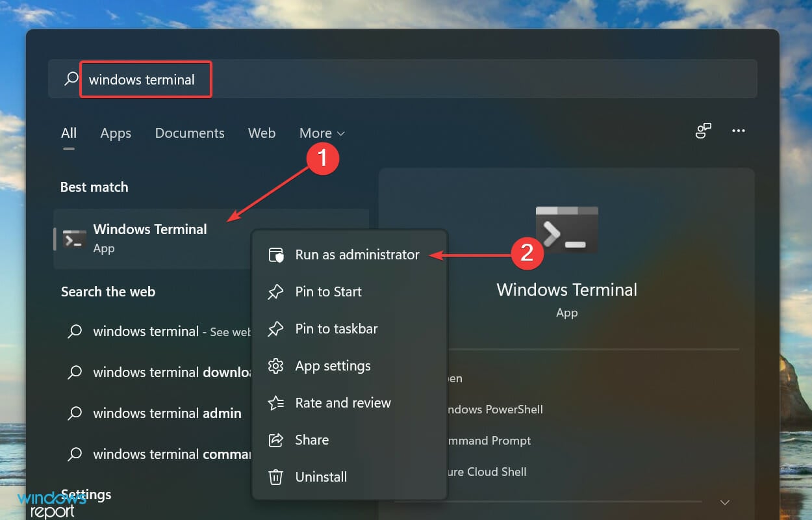The height and width of the screenshot is (520, 812).
Task: Click the Share icon in context menu
Action: 277,440
